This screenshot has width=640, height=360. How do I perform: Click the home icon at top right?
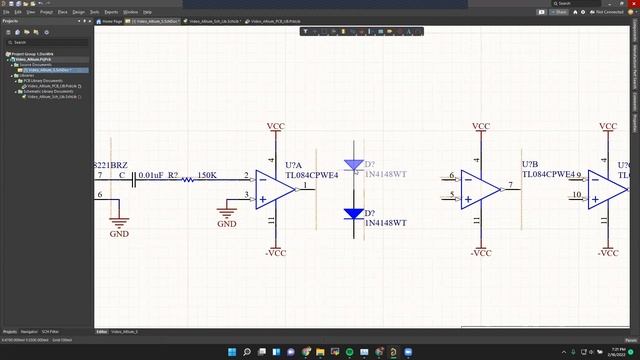point(575,12)
